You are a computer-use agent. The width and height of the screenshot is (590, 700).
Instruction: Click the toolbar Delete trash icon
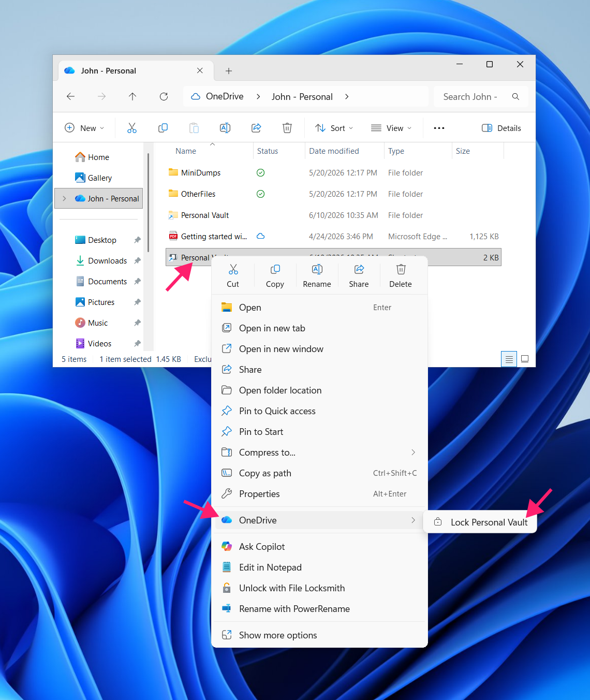[x=287, y=128]
